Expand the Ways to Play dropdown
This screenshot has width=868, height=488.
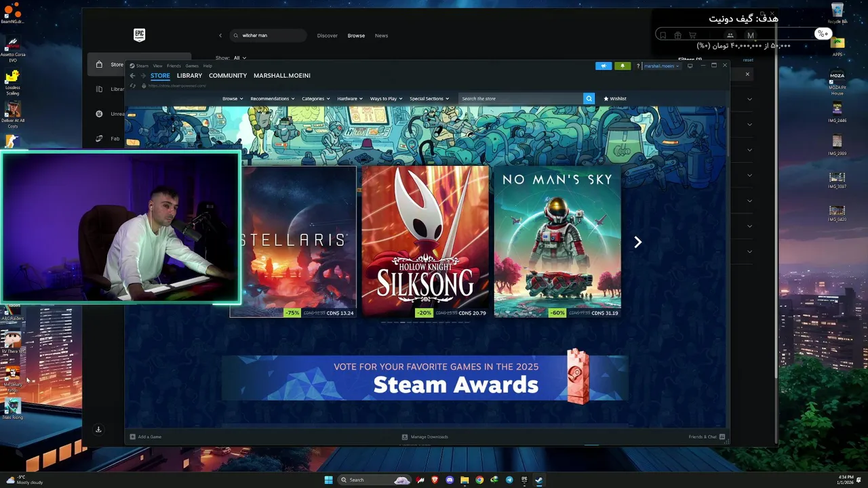click(386, 98)
